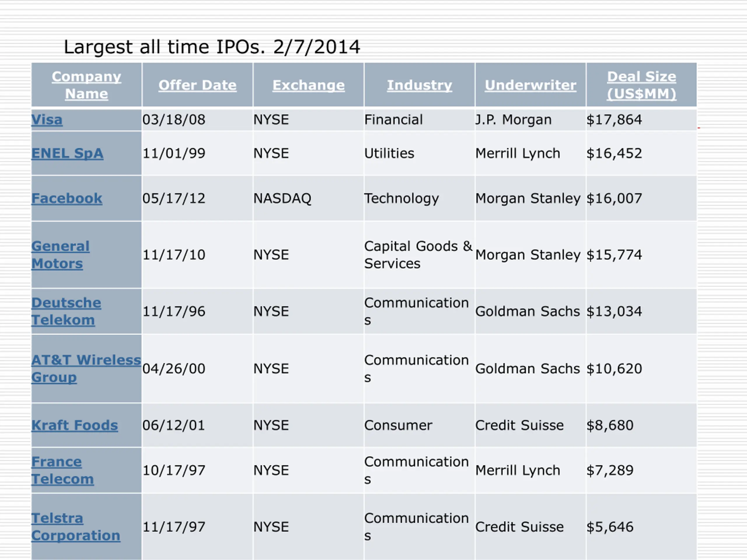Sort by Company Name header

pyautogui.click(x=86, y=85)
